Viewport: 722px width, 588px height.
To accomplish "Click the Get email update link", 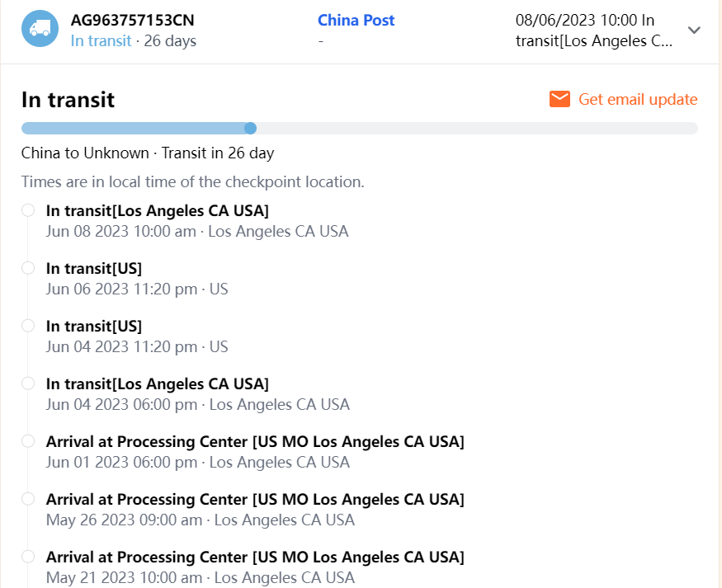I will coord(638,99).
